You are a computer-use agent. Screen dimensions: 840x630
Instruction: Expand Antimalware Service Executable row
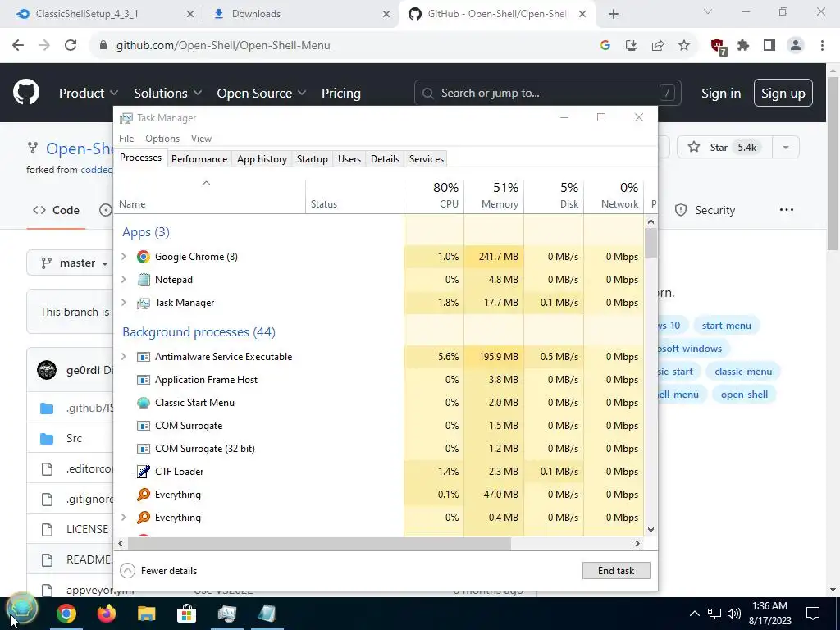click(x=124, y=357)
